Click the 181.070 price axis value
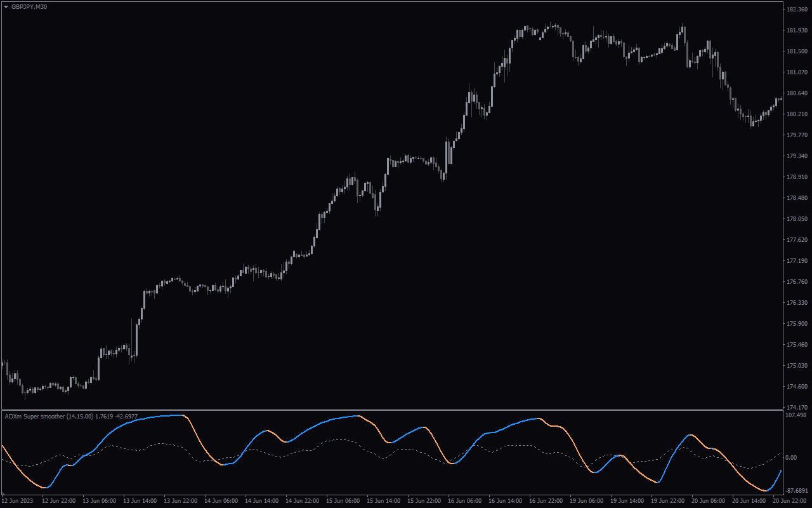Viewport: 812px width, 508px height. click(796, 72)
